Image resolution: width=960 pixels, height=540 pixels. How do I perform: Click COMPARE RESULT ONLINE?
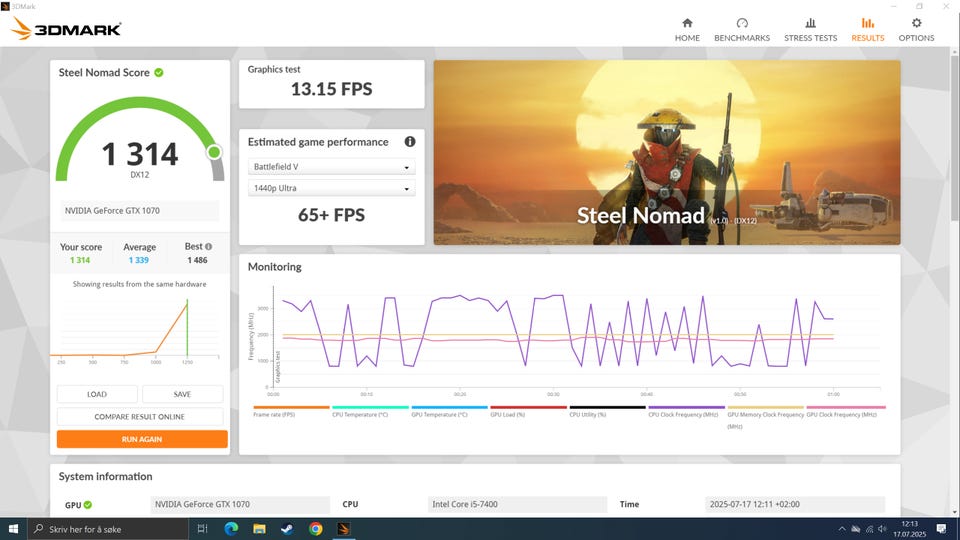click(140, 417)
